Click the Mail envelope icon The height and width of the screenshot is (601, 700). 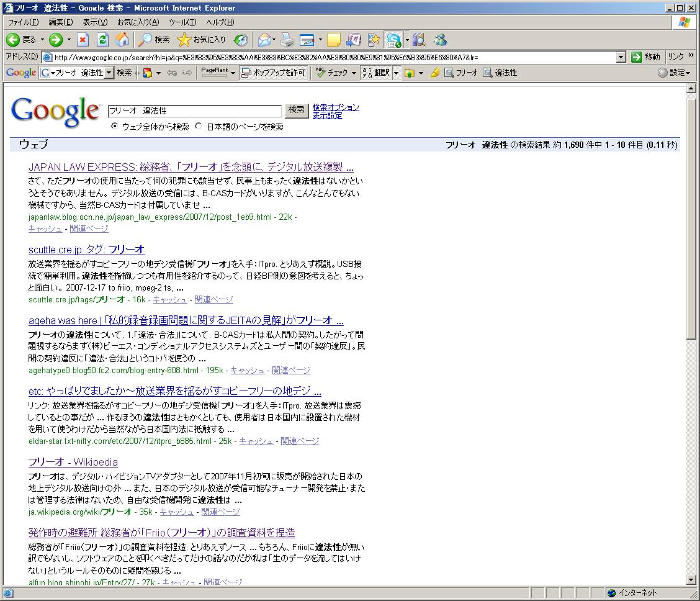(264, 40)
